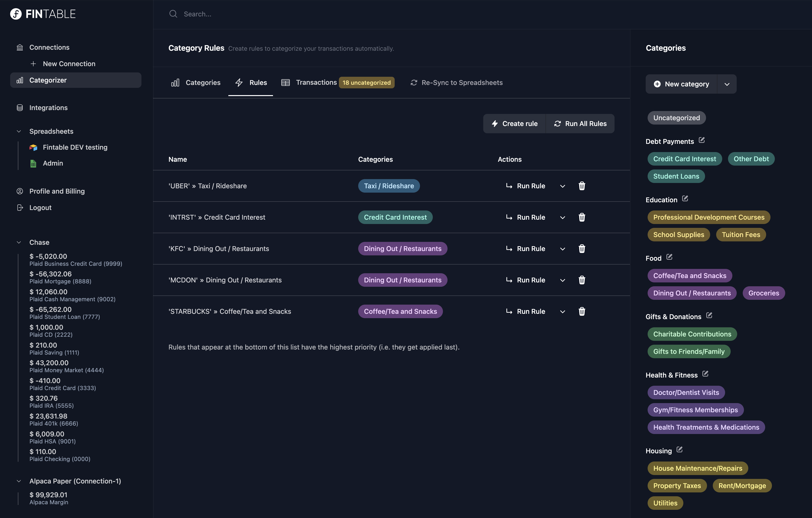Select the Alpaca Margin account
Viewport: 812px width, 518px height.
point(49,498)
